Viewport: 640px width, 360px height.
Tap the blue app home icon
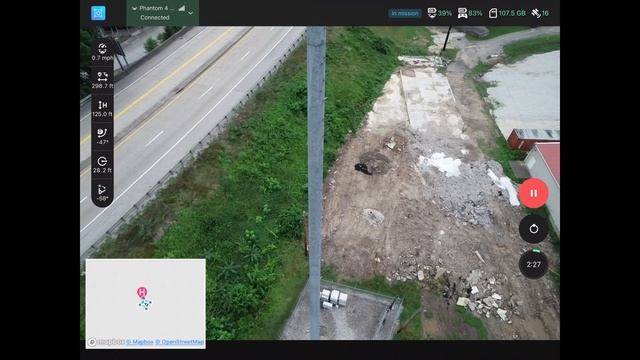pos(98,13)
